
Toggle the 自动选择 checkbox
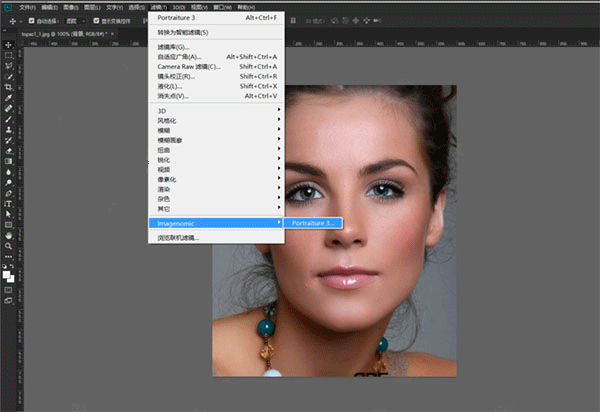click(32, 20)
